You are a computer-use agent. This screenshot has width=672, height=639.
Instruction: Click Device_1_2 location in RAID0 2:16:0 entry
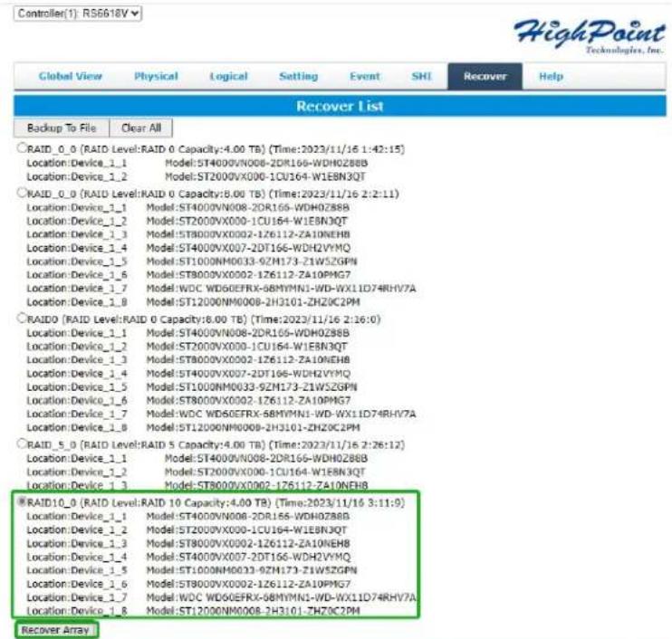click(77, 346)
